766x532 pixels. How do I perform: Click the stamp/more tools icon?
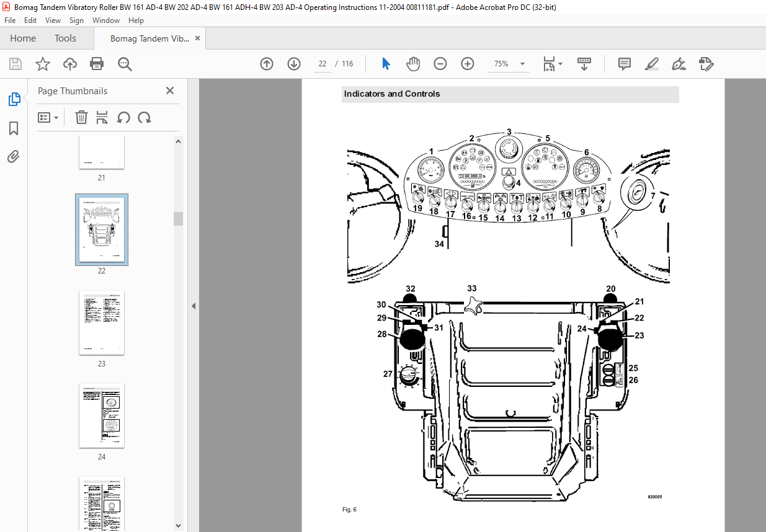click(x=706, y=64)
